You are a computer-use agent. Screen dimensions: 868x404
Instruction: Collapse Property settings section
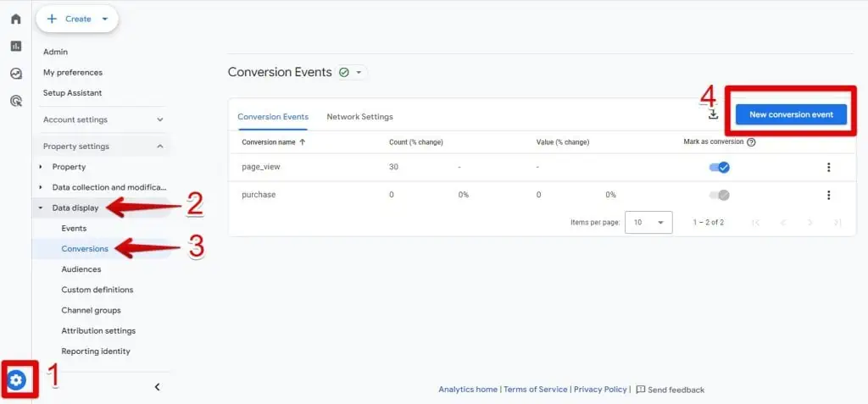click(103, 147)
